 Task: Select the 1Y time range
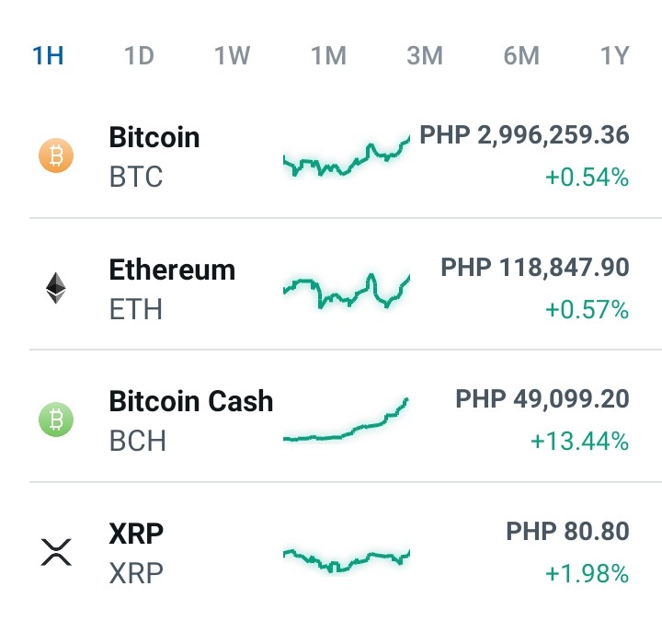[615, 55]
